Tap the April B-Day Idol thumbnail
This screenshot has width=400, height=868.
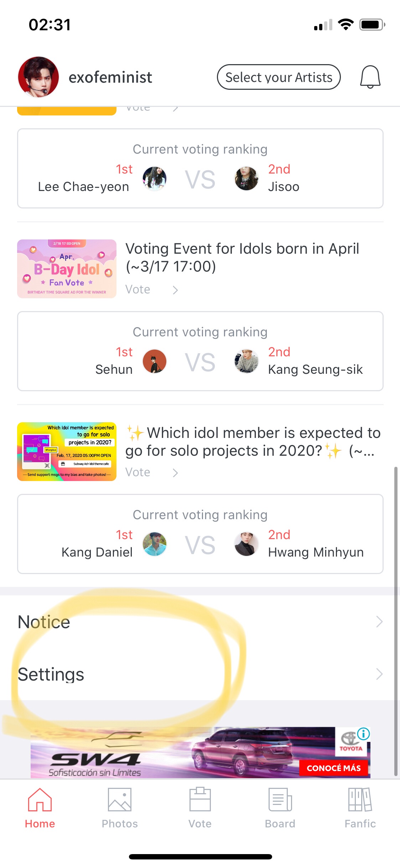coord(67,269)
